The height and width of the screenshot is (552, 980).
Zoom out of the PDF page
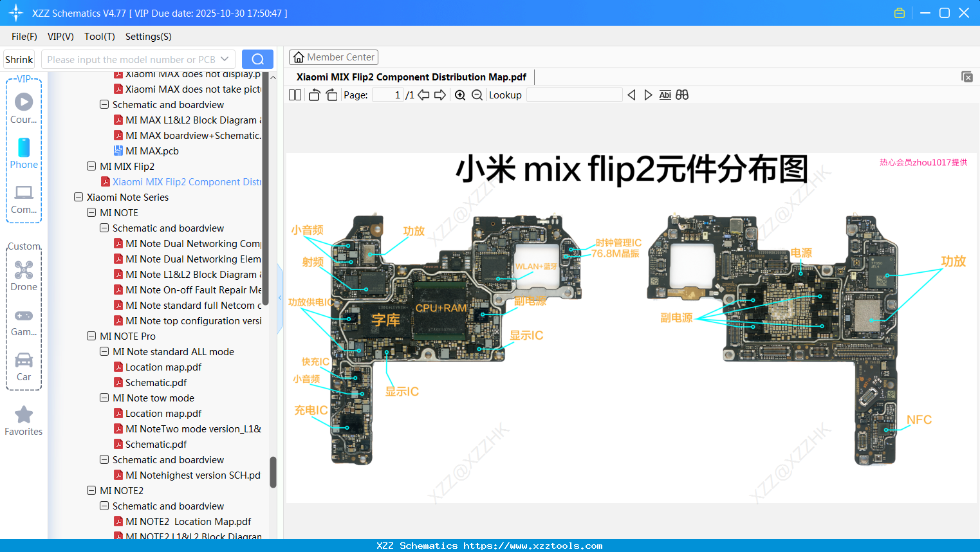476,95
